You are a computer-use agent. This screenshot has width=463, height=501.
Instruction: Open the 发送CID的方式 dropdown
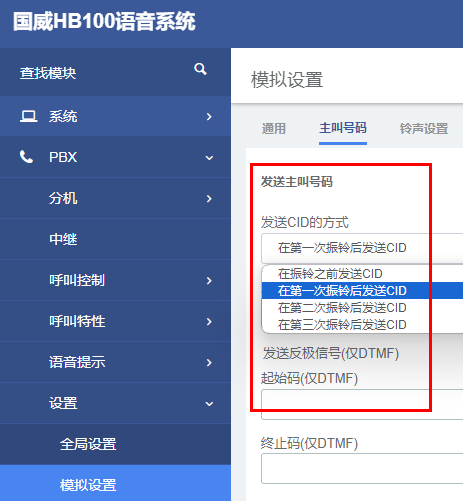pos(362,248)
